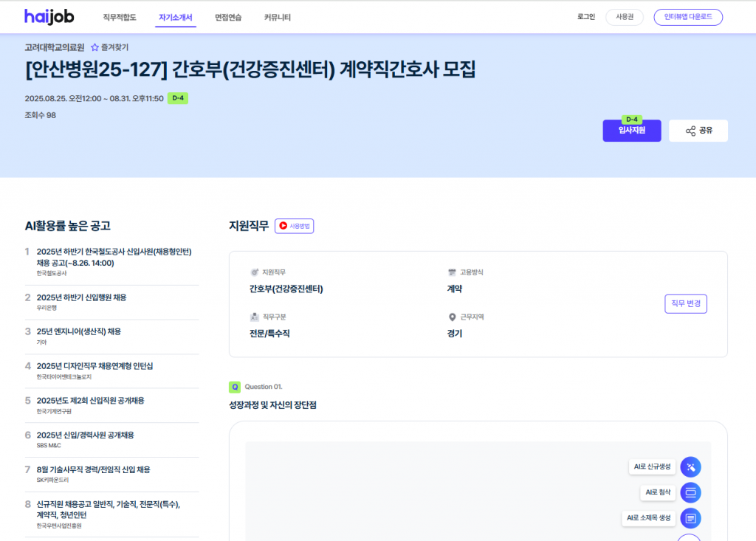This screenshot has height=541, width=756.
Task: Click AI로 소제목 생성 label
Action: coord(648,518)
